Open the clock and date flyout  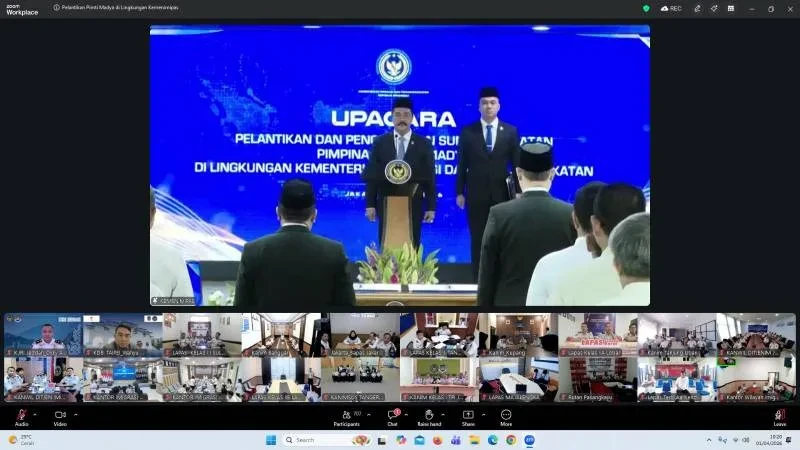click(768, 440)
